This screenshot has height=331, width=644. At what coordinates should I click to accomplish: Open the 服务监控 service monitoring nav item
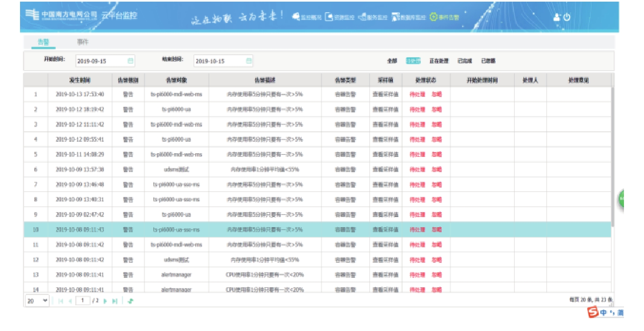(372, 17)
